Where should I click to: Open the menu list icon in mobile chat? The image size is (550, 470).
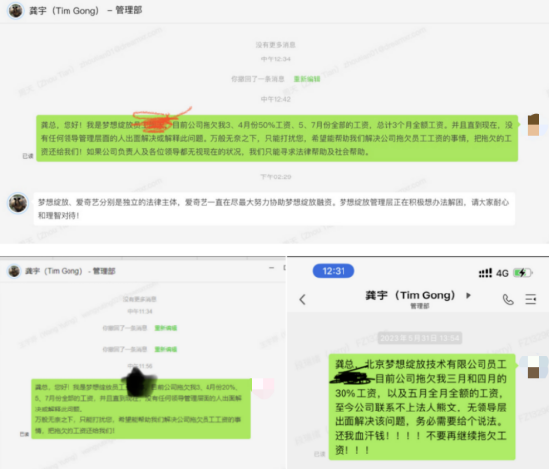coord(531,299)
